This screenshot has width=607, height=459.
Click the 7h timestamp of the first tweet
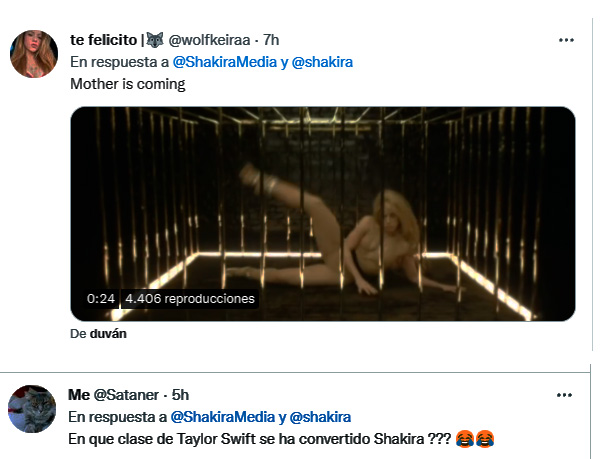tap(270, 40)
